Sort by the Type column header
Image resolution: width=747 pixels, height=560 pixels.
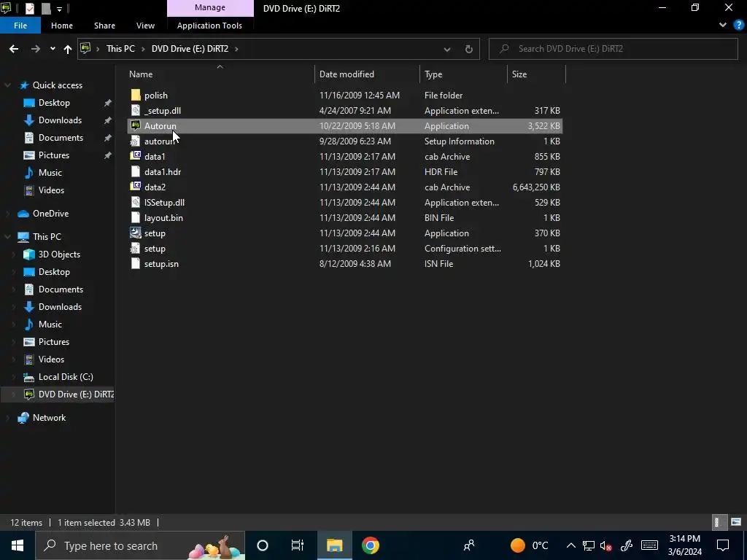pos(433,74)
